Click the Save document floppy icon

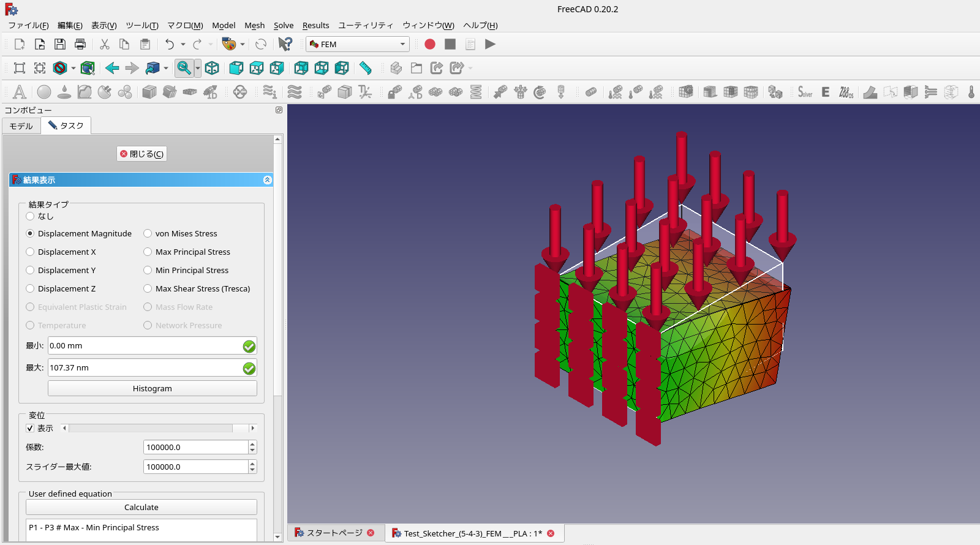[60, 44]
